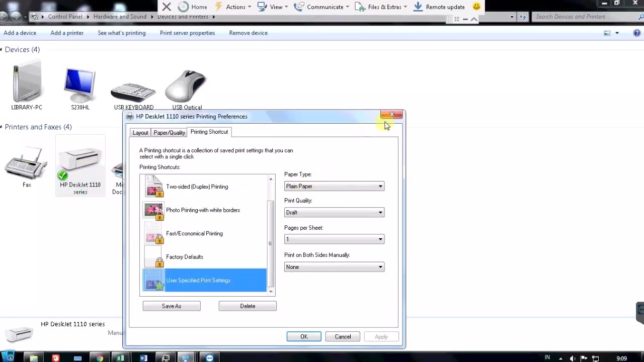Image resolution: width=644 pixels, height=362 pixels.
Task: Collapse the Printers and Faxes (4) group
Action: 2,127
